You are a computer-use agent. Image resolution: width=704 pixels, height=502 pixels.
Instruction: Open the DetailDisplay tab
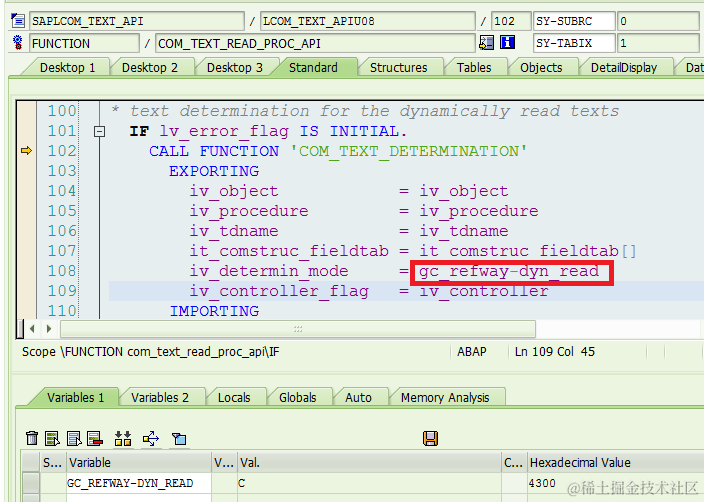point(624,67)
